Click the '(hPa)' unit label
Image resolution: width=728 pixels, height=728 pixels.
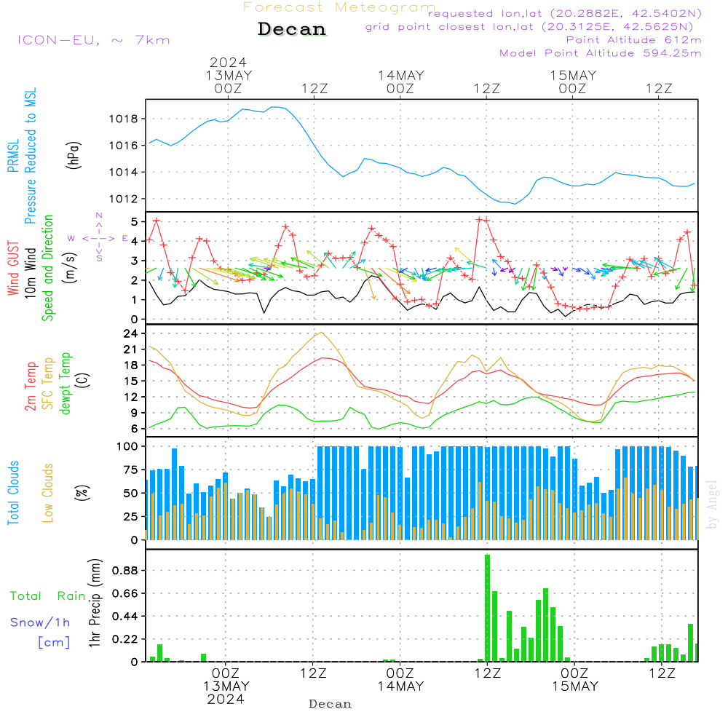click(74, 156)
